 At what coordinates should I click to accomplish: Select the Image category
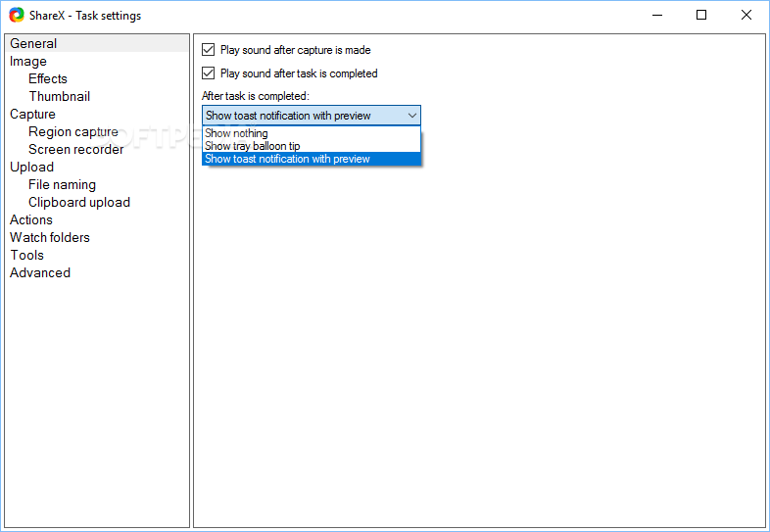(28, 61)
